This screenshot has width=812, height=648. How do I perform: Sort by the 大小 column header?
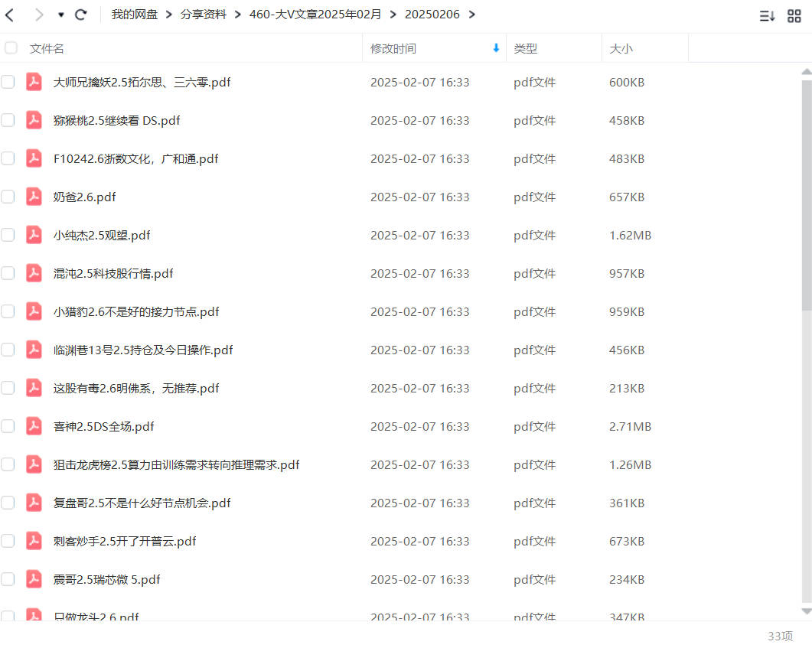tap(621, 49)
